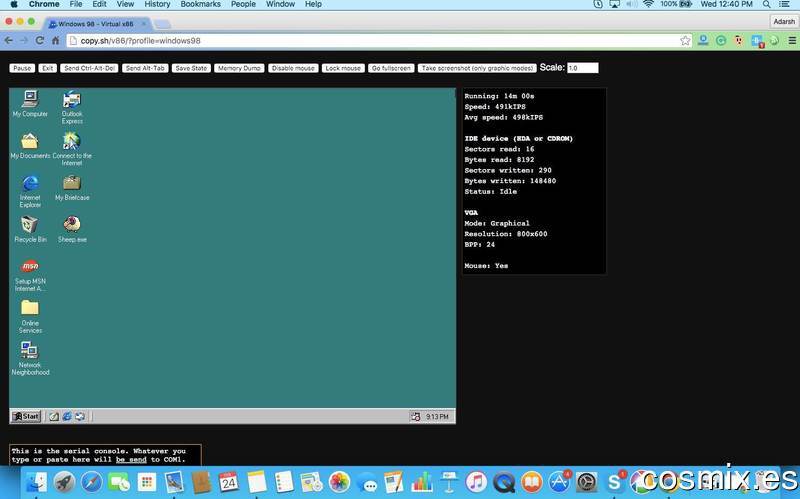Open Calendar from the Dock
Image resolution: width=800 pixels, height=499 pixels.
pos(229,482)
